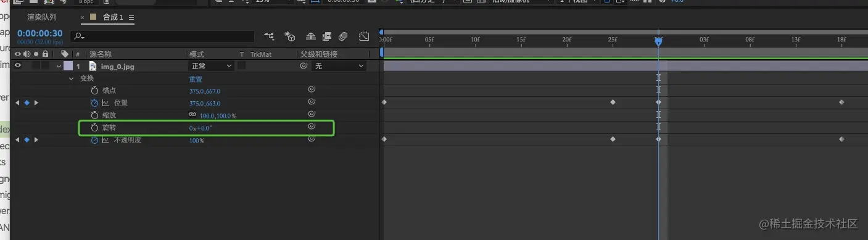The width and height of the screenshot is (868, 240).
Task: Click the 模式 column header
Action: click(x=196, y=54)
